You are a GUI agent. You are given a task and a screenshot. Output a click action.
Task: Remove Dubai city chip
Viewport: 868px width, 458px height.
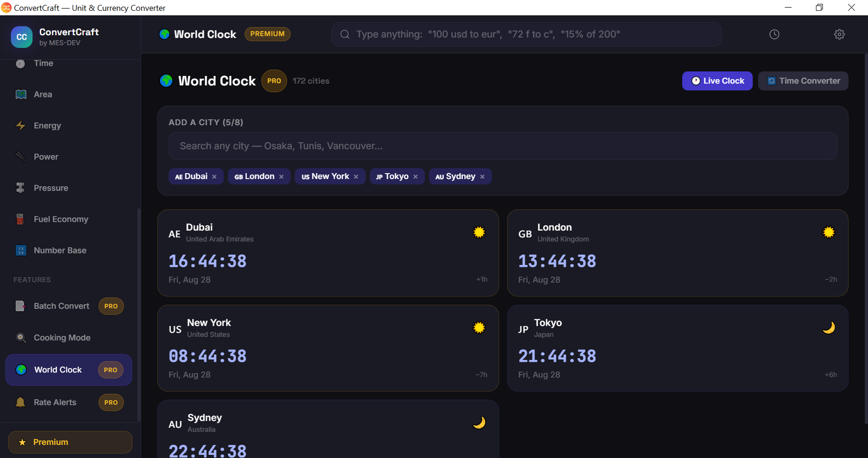coord(214,176)
